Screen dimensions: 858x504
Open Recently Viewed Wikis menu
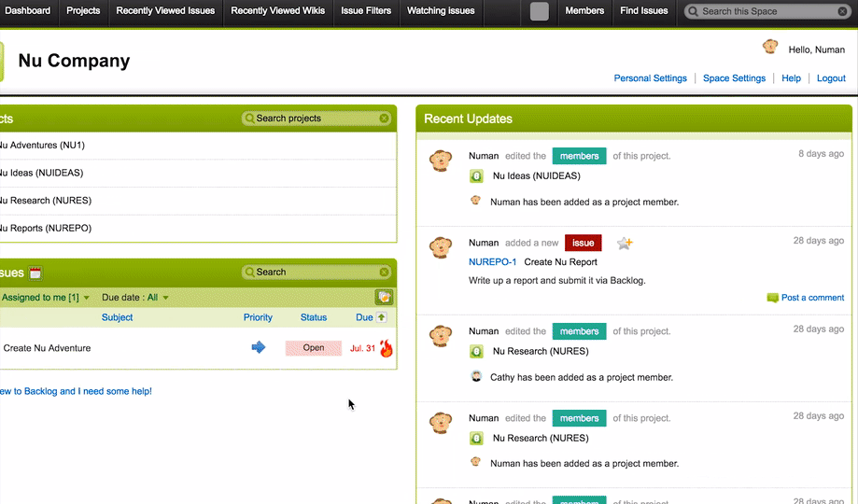(x=277, y=11)
